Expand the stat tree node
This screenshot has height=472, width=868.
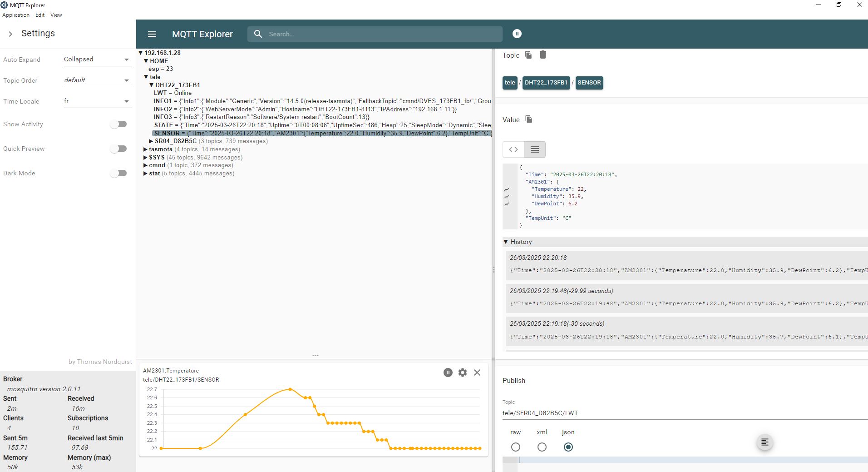click(146, 174)
